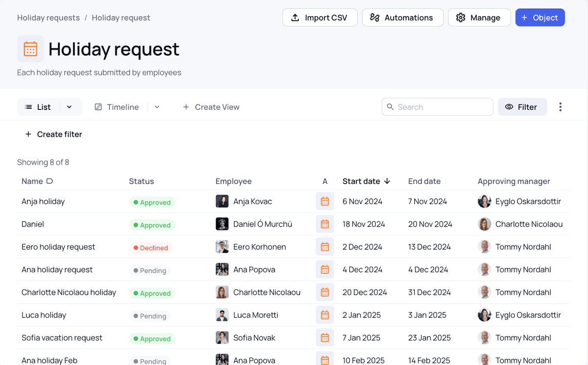588x365 pixels.
Task: Click the A column header
Action: pyautogui.click(x=325, y=181)
